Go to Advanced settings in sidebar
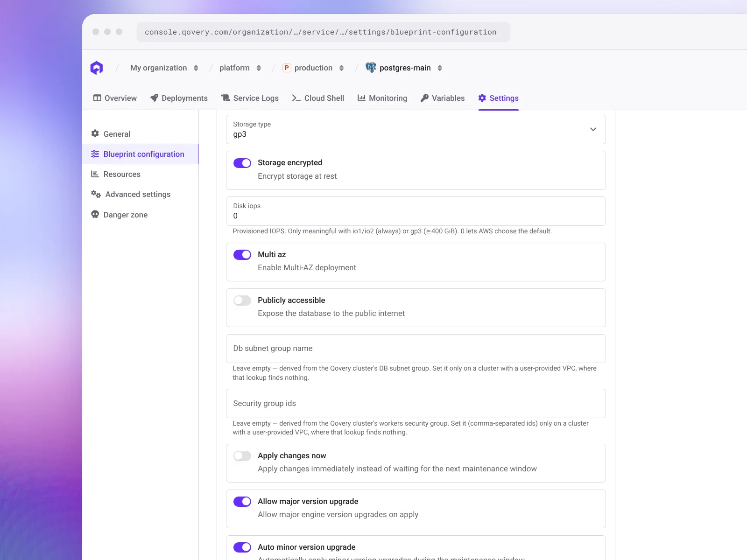 tap(141, 194)
